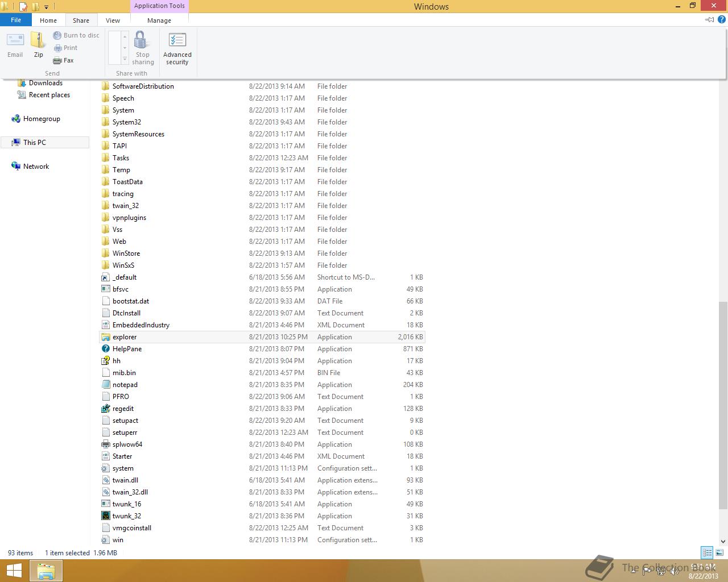Viewport: 728px width, 582px height.
Task: Select the setuperr text document
Action: coord(125,433)
